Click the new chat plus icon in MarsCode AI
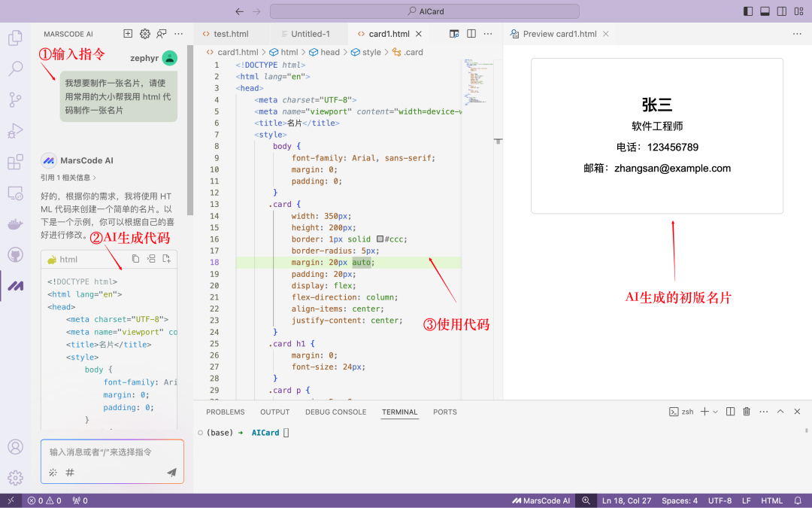 point(128,34)
